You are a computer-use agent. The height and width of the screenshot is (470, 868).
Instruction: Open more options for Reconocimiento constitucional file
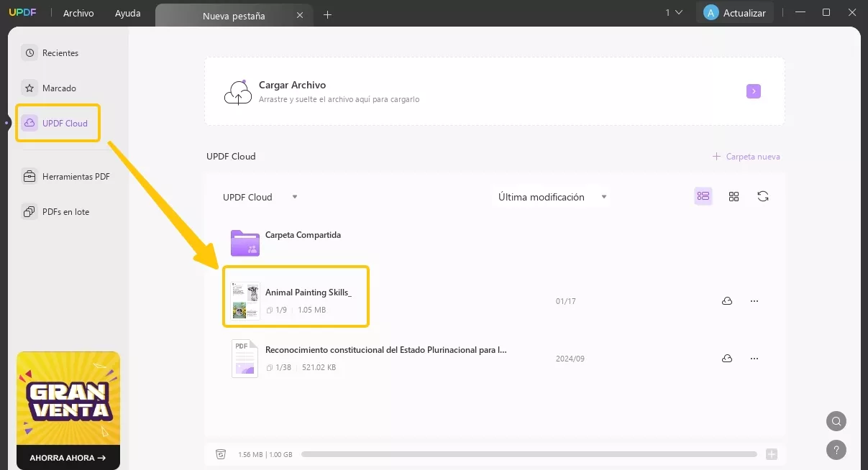pos(754,359)
